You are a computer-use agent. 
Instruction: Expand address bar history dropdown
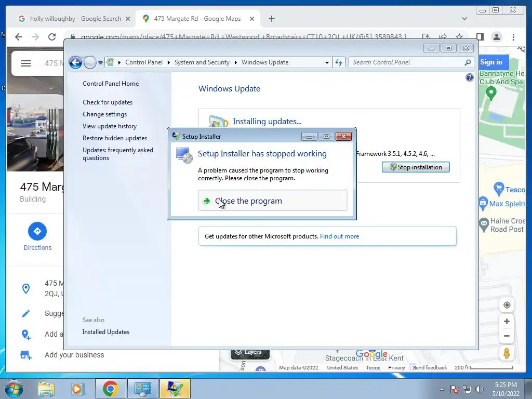327,62
